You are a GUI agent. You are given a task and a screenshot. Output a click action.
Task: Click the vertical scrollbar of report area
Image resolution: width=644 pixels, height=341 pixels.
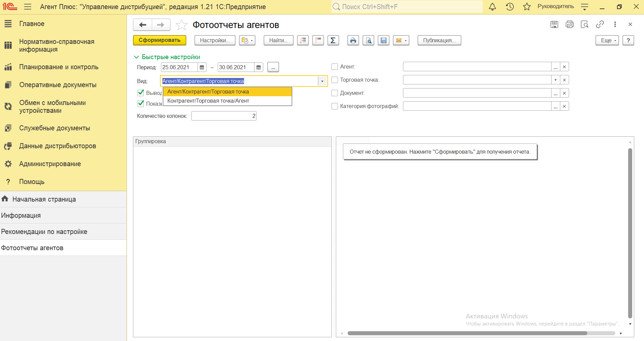(x=630, y=233)
